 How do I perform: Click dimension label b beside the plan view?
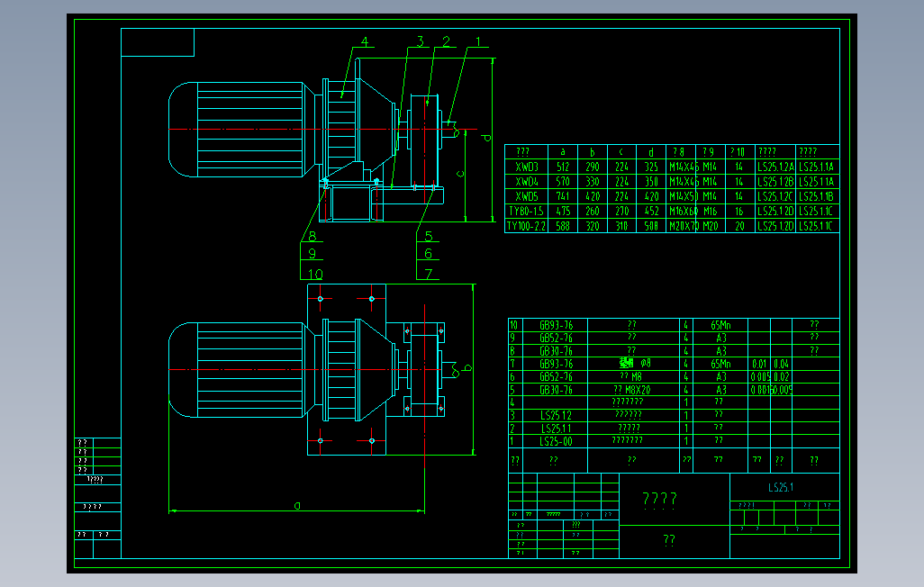(467, 367)
